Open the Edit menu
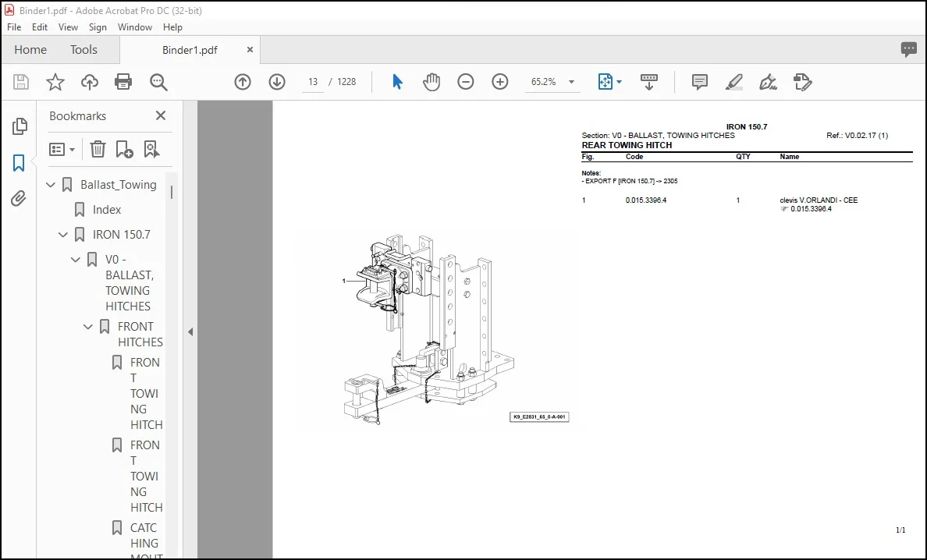The image size is (927, 560). point(40,27)
